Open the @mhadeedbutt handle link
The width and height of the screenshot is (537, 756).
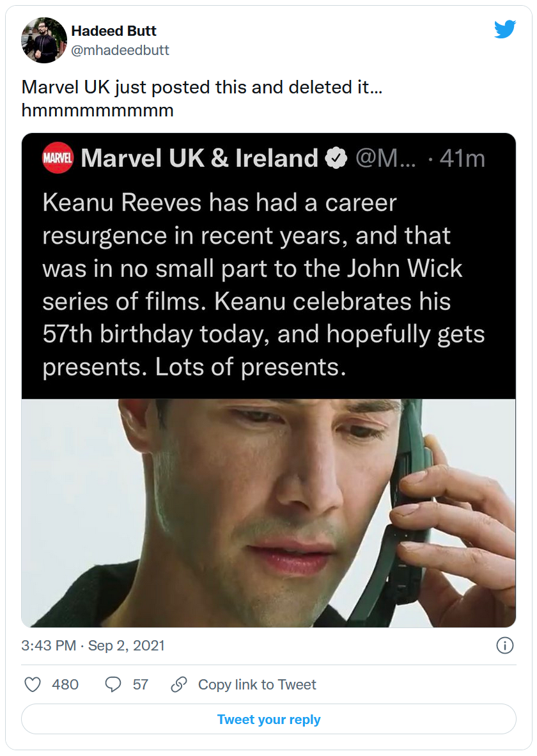[120, 50]
